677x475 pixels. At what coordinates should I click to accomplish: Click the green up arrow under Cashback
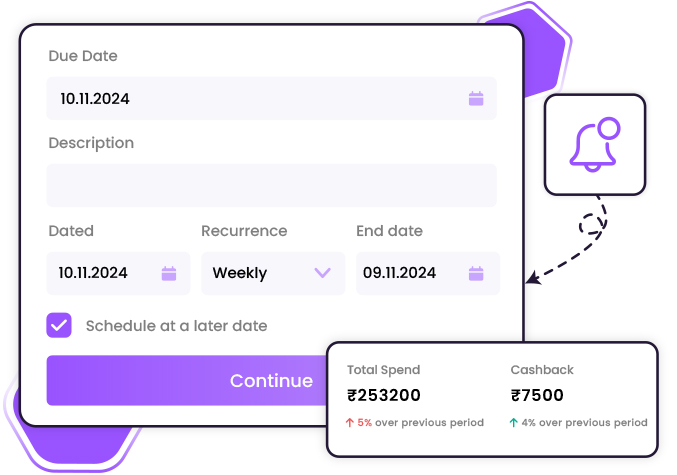pos(514,423)
